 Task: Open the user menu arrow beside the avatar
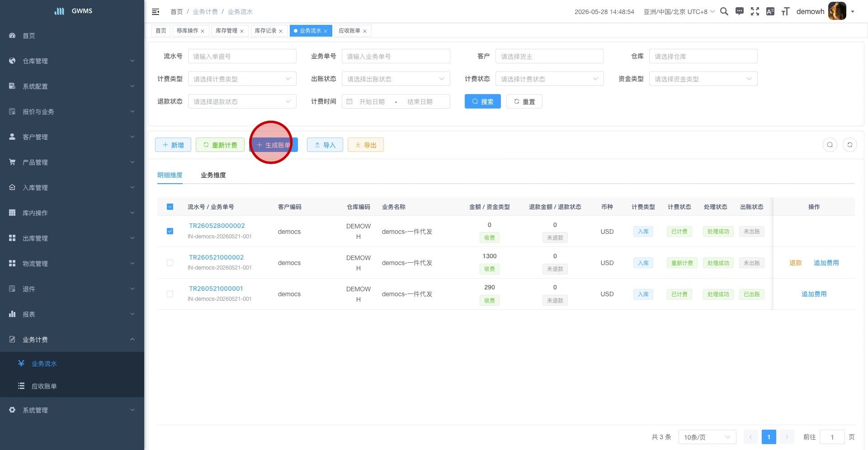point(853,12)
